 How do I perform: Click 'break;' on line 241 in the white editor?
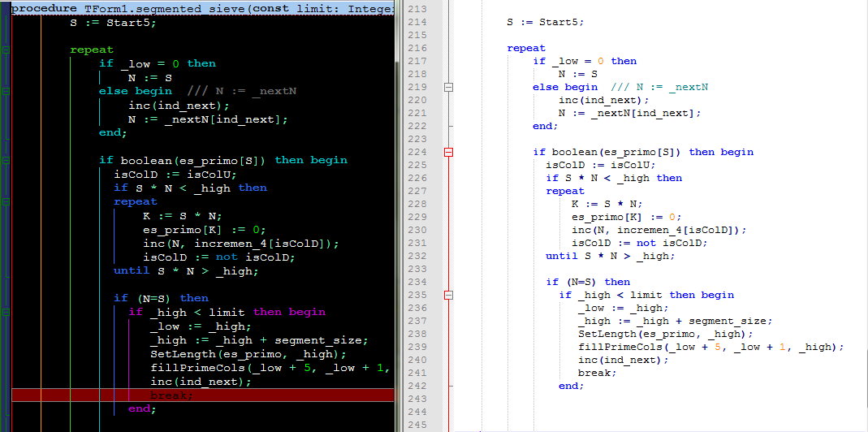(x=598, y=373)
